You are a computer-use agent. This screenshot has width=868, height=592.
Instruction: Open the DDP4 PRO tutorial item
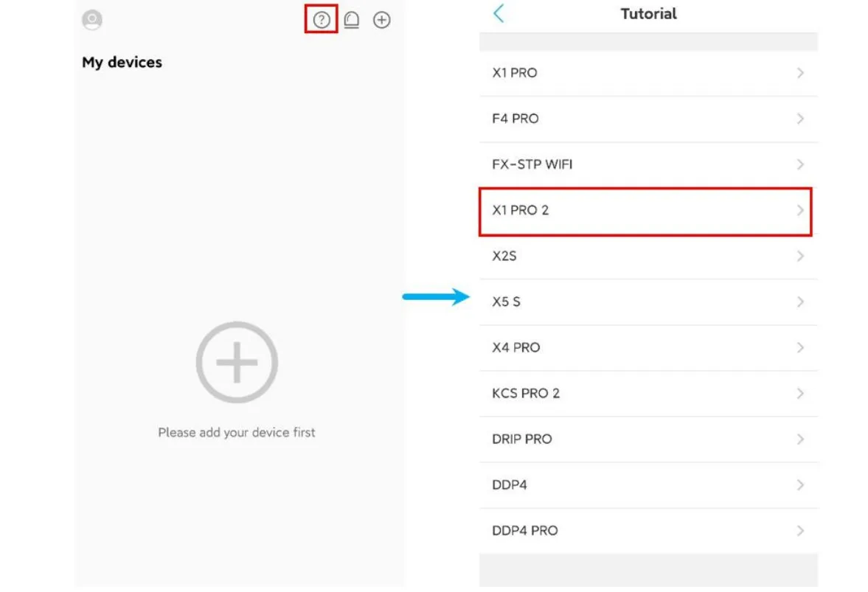coord(525,531)
